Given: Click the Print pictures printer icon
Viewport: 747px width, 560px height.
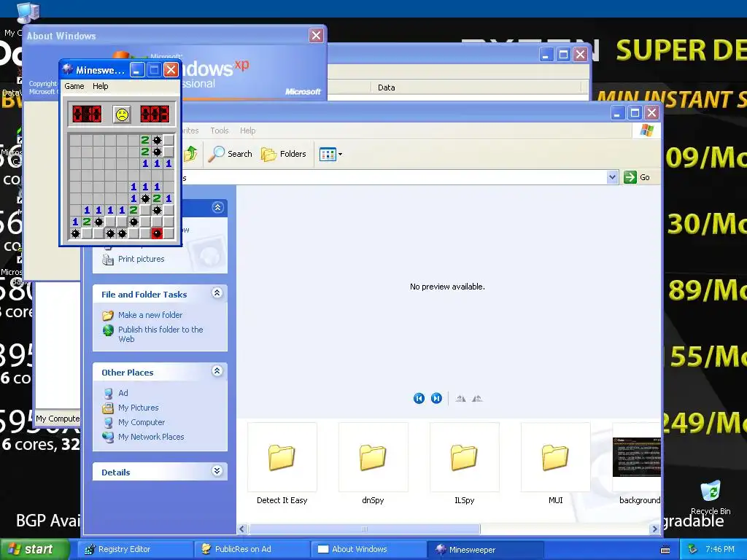Looking at the screenshot, I should (x=108, y=259).
